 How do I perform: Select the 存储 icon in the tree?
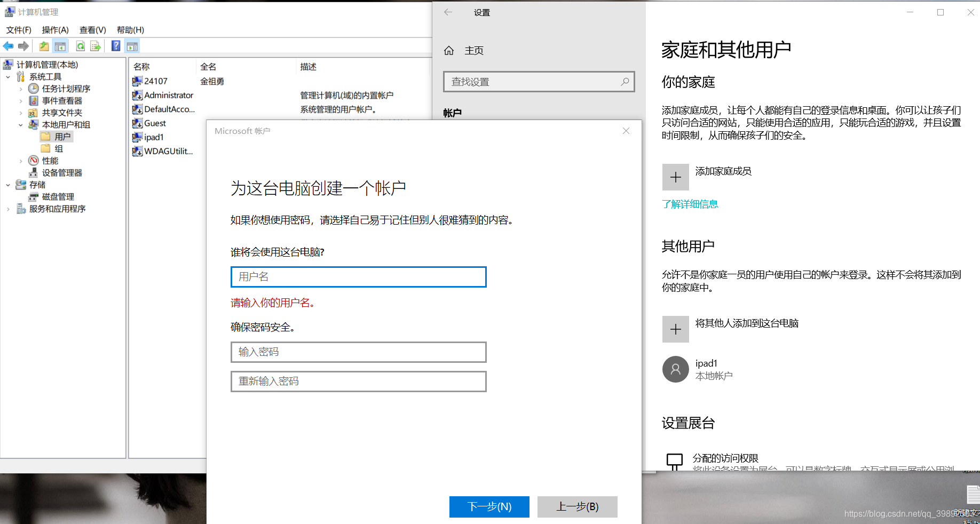(21, 185)
